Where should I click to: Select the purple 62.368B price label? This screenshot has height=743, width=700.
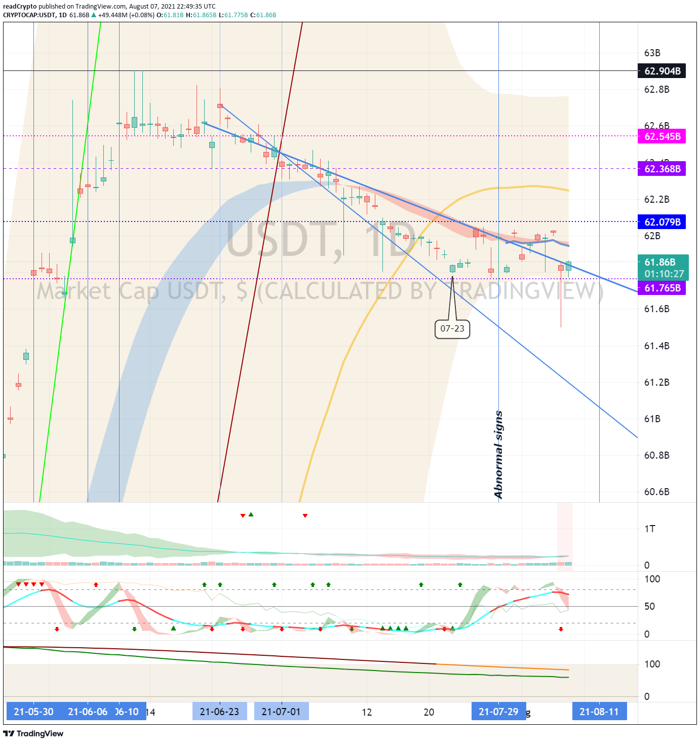662,169
